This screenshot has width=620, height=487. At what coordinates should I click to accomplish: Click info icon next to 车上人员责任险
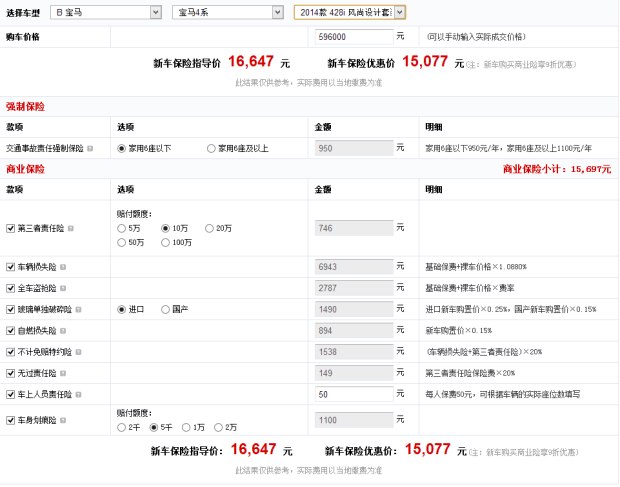coord(78,395)
